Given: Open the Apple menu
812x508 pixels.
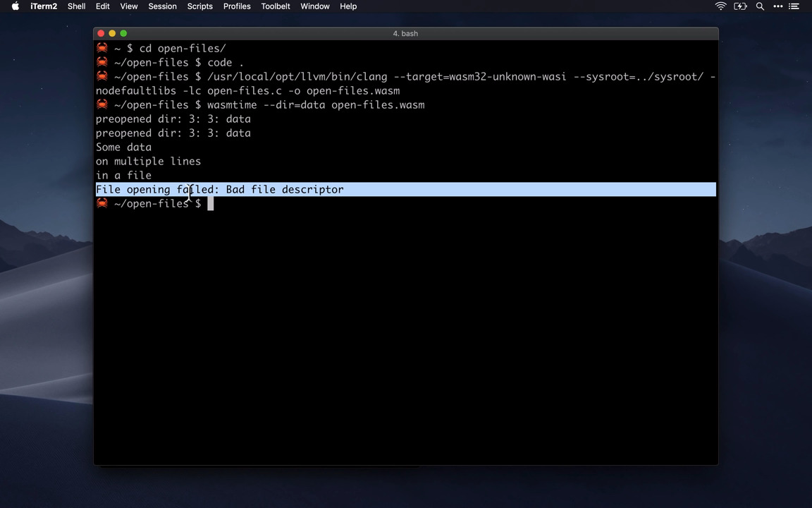Looking at the screenshot, I should click(x=16, y=6).
